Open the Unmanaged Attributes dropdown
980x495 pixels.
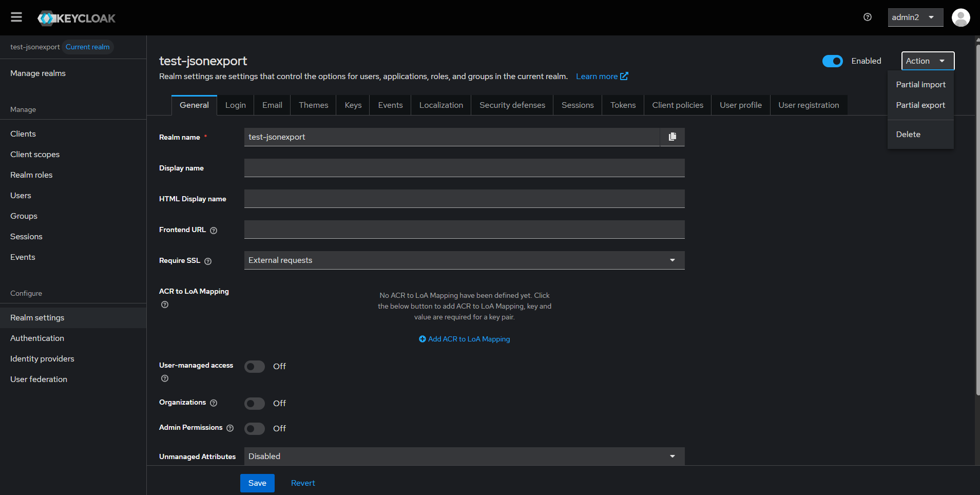click(464, 456)
